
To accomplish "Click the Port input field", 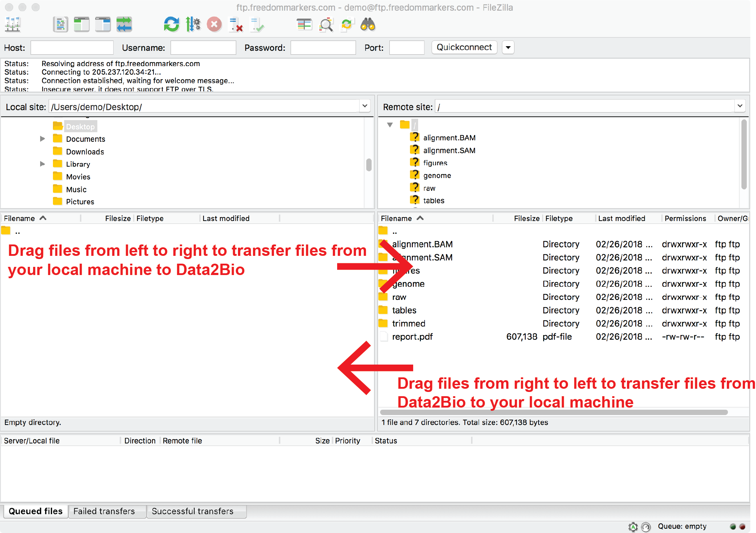I will (407, 48).
